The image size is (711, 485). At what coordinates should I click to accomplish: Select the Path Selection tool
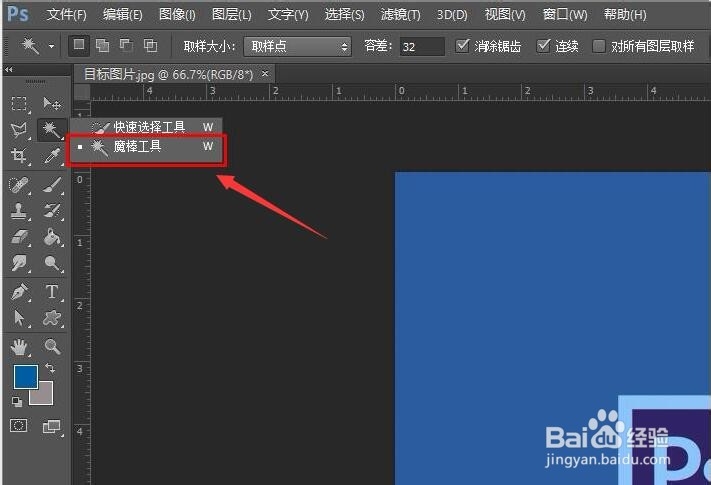[x=19, y=318]
